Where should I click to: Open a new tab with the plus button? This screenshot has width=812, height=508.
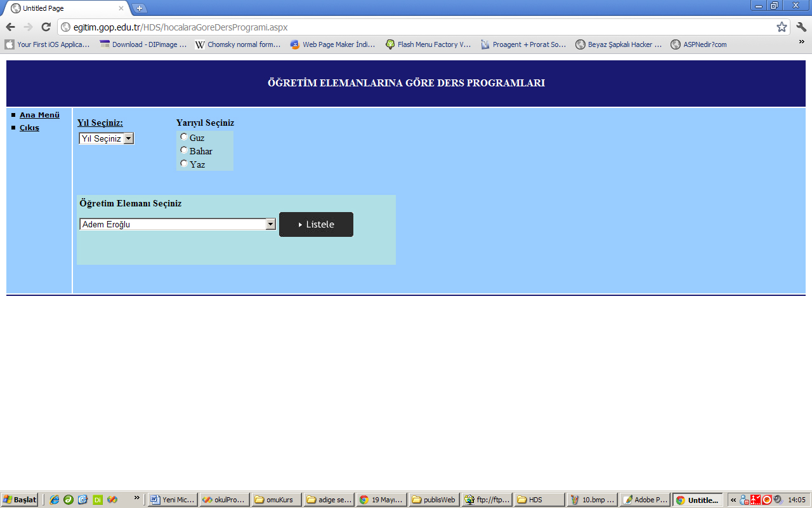pyautogui.click(x=140, y=8)
